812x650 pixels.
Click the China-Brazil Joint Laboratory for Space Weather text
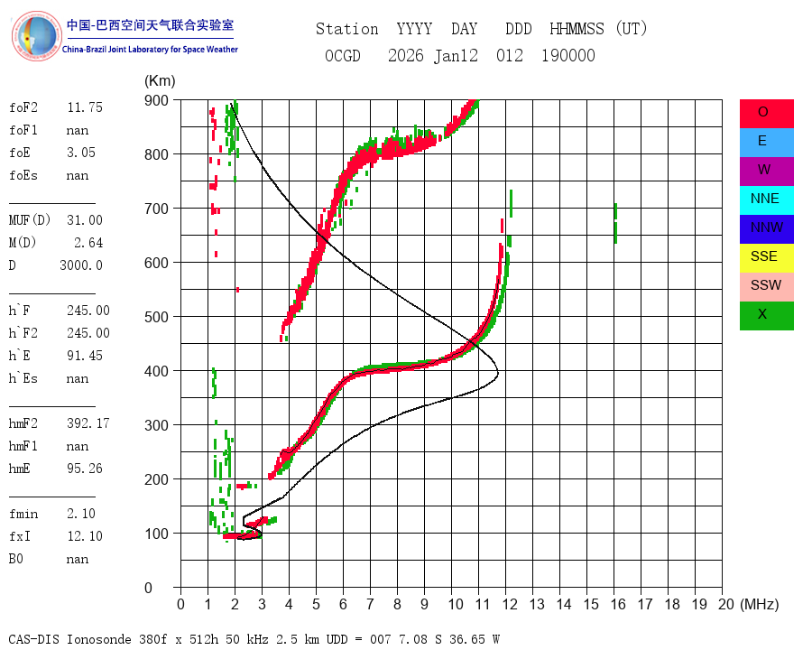tap(150, 50)
